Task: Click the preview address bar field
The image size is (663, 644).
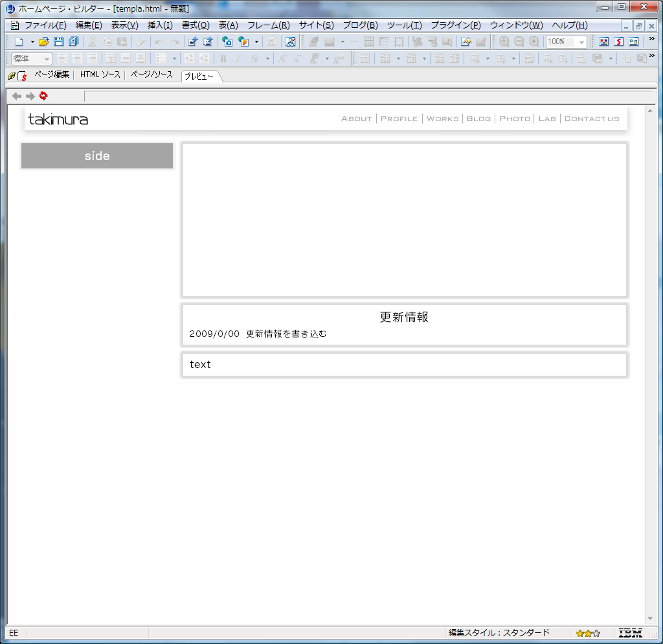Action: click(x=368, y=97)
